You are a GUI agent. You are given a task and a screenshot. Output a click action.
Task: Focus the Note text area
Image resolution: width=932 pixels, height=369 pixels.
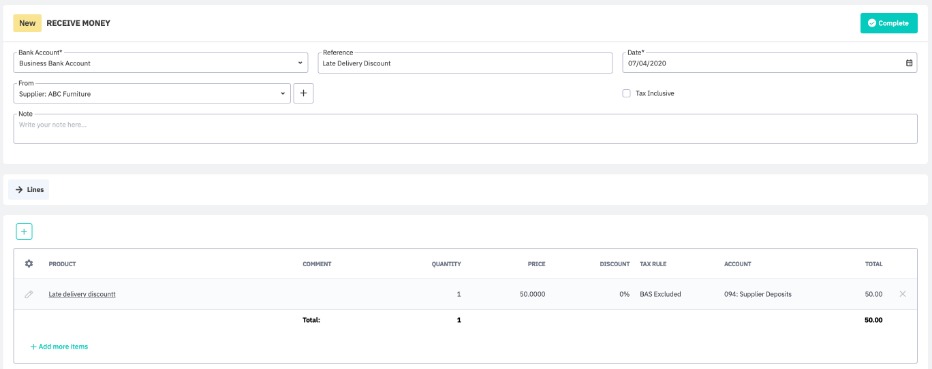pos(465,129)
